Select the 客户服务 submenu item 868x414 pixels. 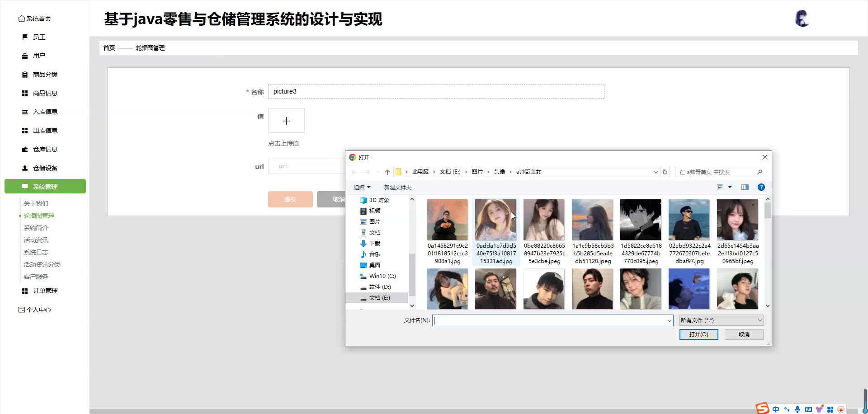coord(36,277)
